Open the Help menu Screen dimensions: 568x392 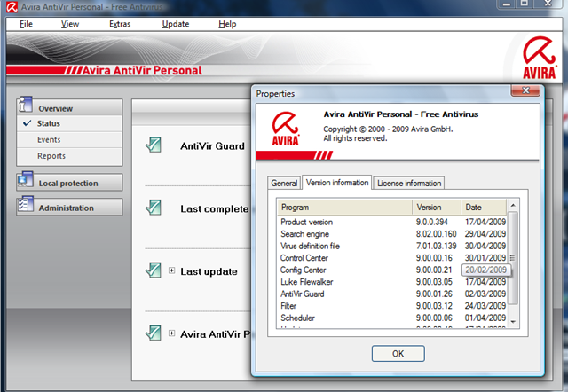(x=227, y=24)
